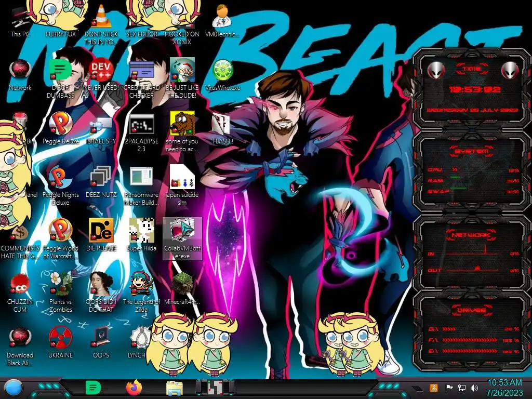Click the SYSTEM gadget CPU usage bar
The image size is (532, 399).
pos(473,170)
